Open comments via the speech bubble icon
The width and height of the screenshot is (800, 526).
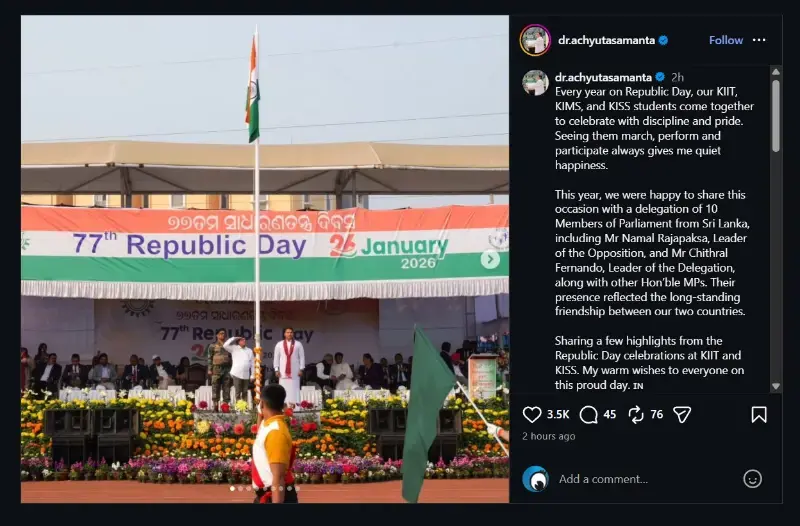coord(589,414)
